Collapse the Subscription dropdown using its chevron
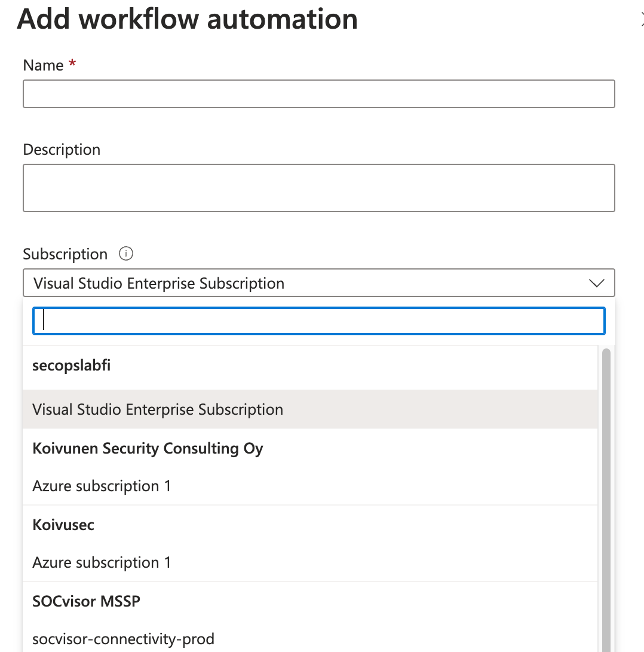Image resolution: width=644 pixels, height=652 pixels. coord(597,283)
